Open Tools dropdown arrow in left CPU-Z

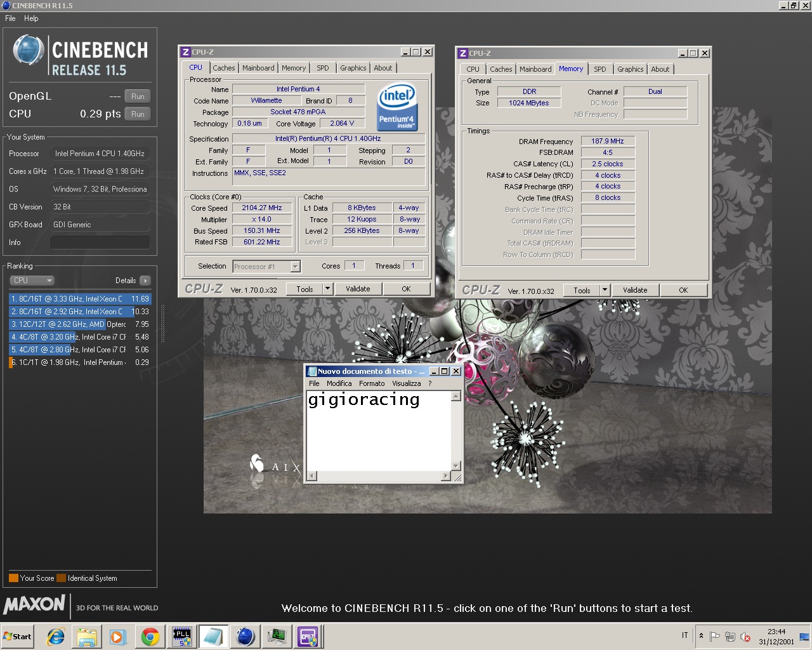tap(328, 289)
